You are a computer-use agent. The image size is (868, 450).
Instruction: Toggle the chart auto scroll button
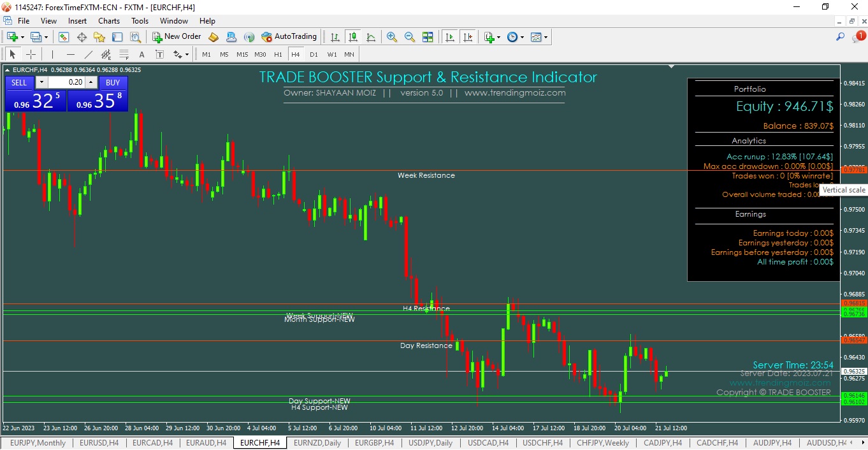pos(450,37)
